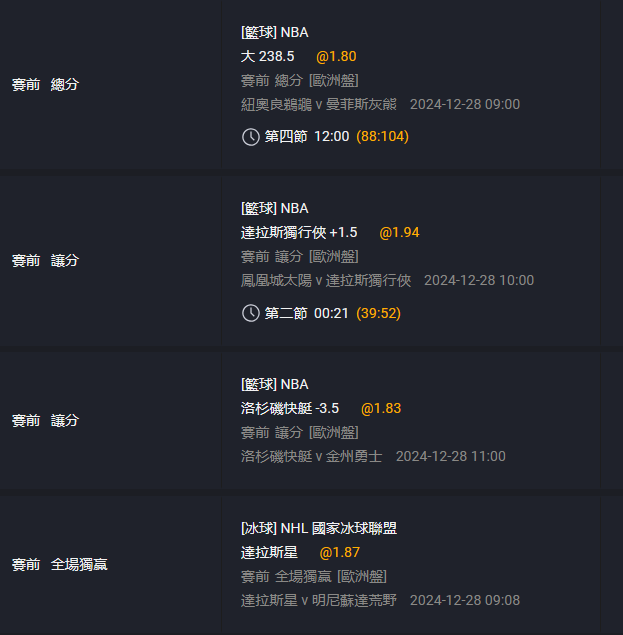This screenshot has width=623, height=635.
Task: Click the 2024-12-28 11:00 match time
Action: coord(451,456)
